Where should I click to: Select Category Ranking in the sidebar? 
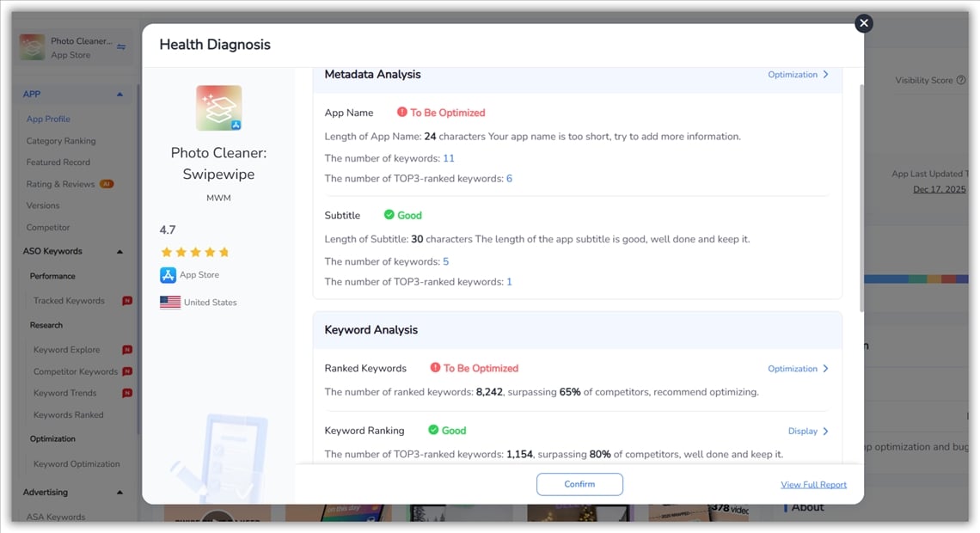(x=61, y=141)
